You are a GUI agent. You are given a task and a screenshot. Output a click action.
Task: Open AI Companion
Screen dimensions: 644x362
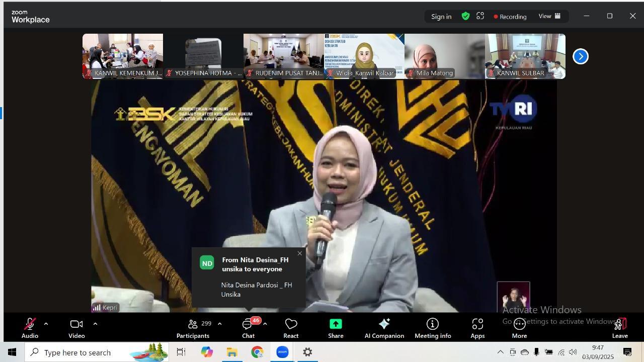[x=384, y=328]
